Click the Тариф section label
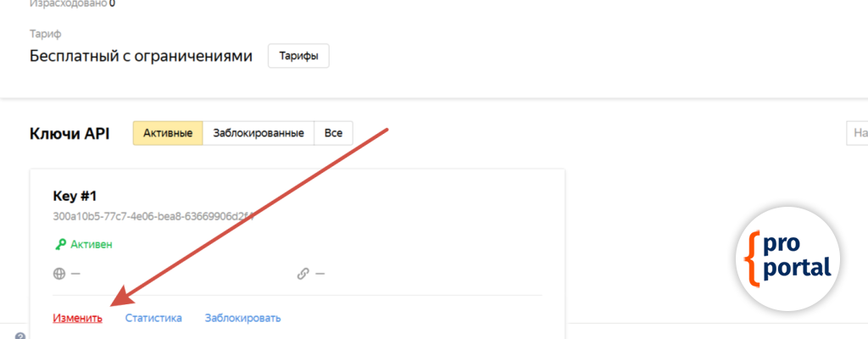The height and width of the screenshot is (339, 868). point(45,34)
